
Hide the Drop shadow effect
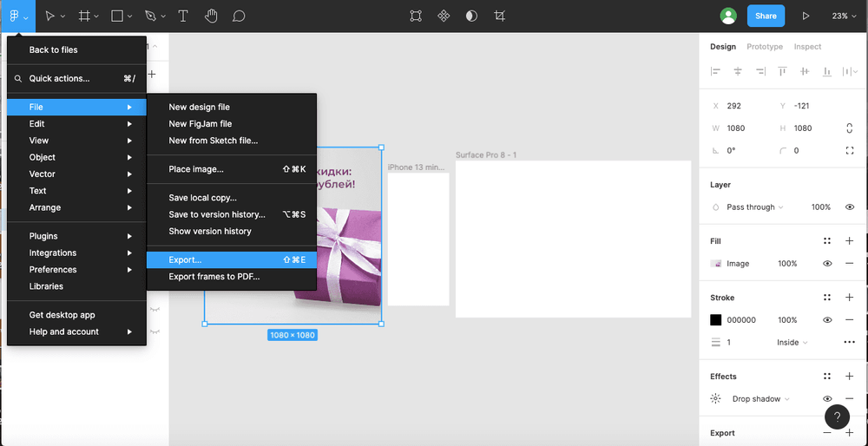click(827, 399)
